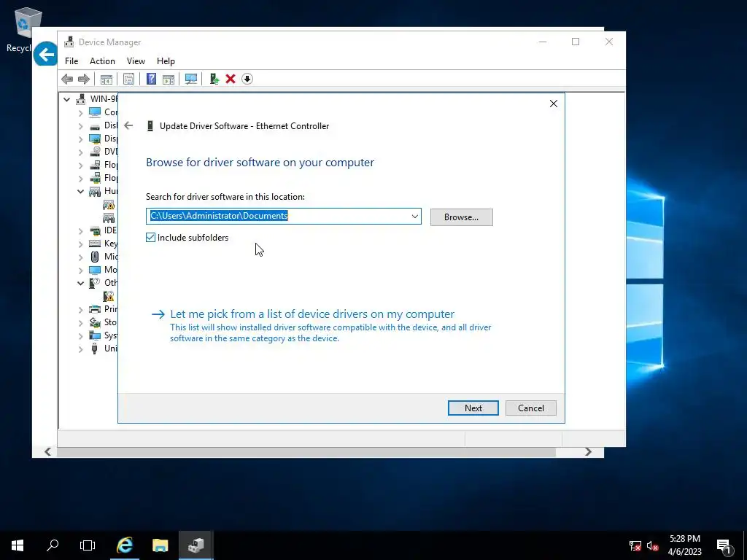Click the Back arrow in Device Manager toolbar
The width and height of the screenshot is (747, 560).
coord(67,79)
